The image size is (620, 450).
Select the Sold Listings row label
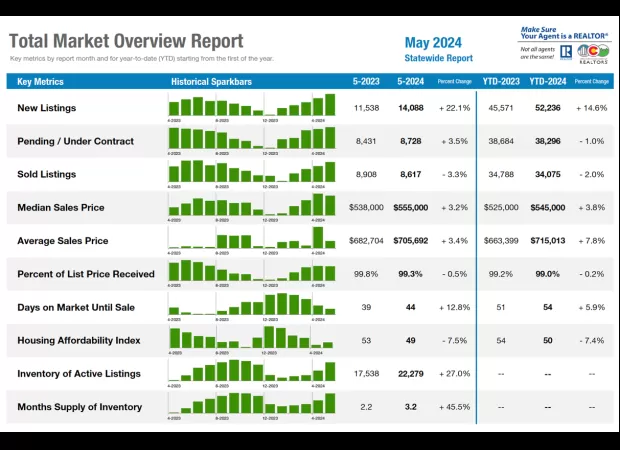tap(47, 174)
